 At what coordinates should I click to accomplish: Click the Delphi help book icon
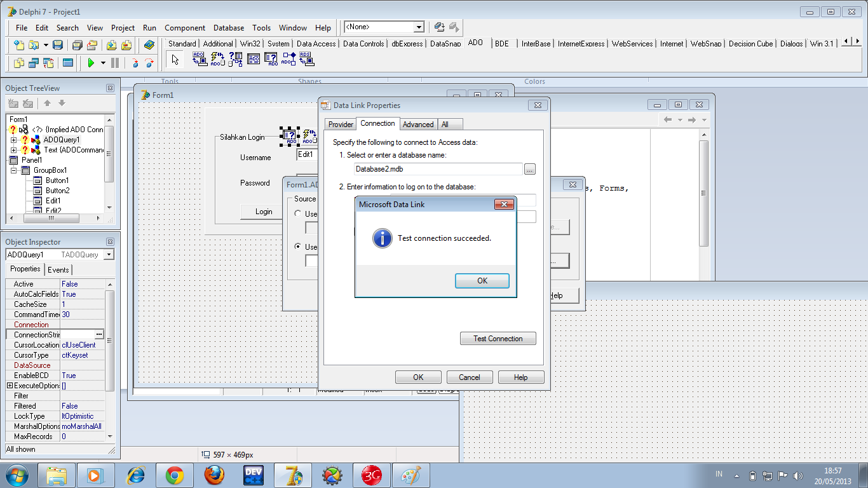pos(149,45)
